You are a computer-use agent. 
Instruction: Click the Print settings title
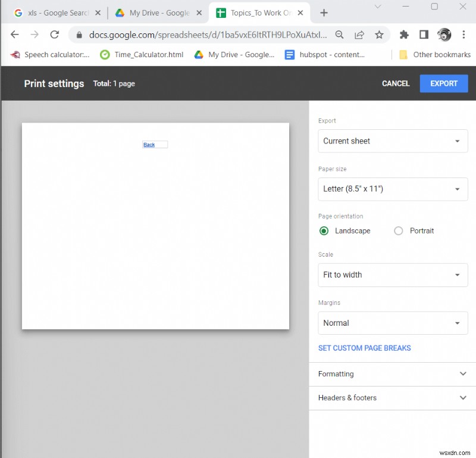(54, 83)
